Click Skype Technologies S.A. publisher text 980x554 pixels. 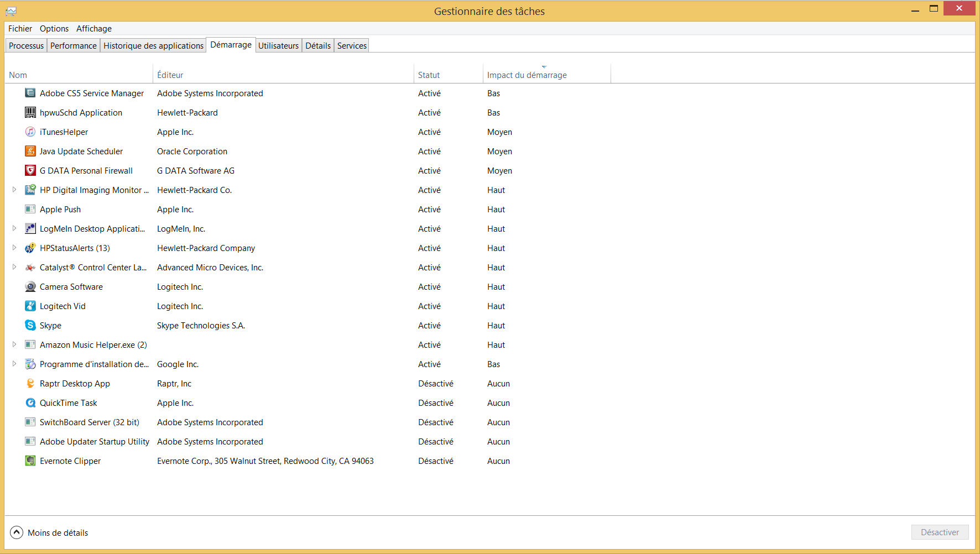click(201, 325)
